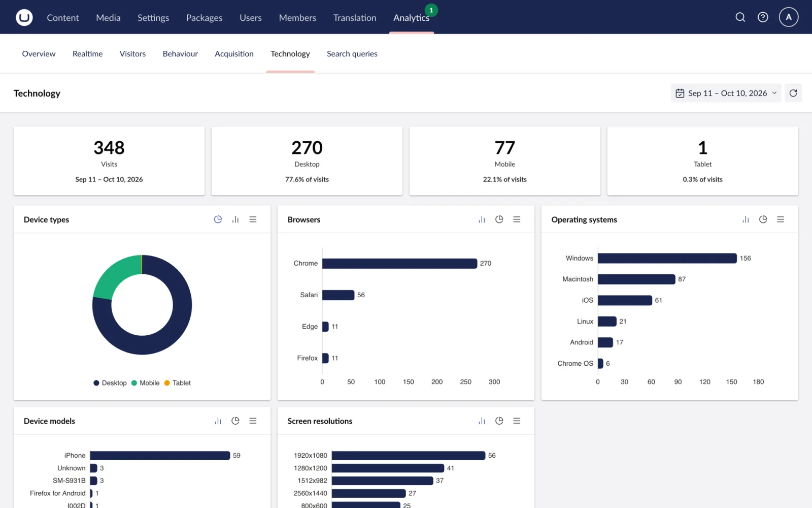Go to the Media section
This screenshot has height=508, width=812.
coord(108,18)
